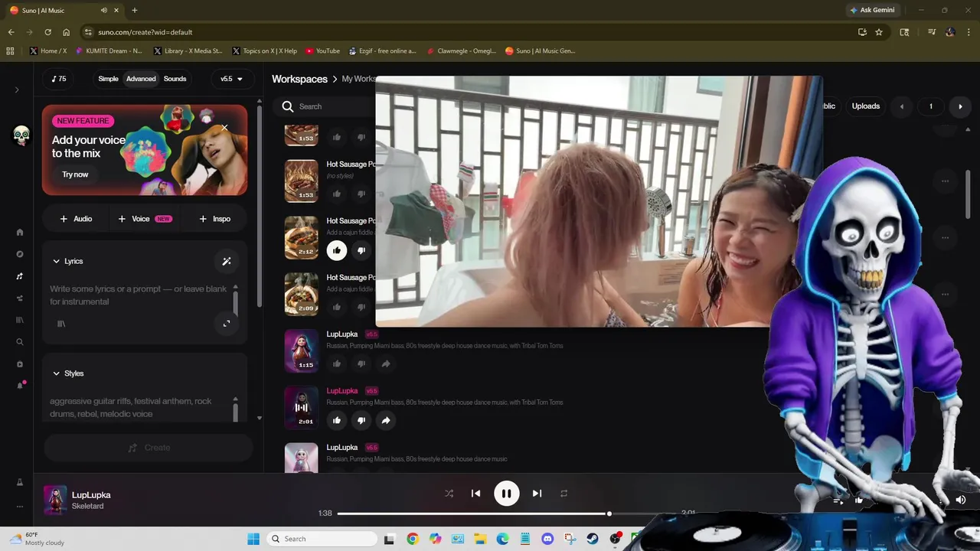Dislike the playing LupLupka 2:01 song
Viewport: 980px width, 551px height.
click(x=361, y=420)
